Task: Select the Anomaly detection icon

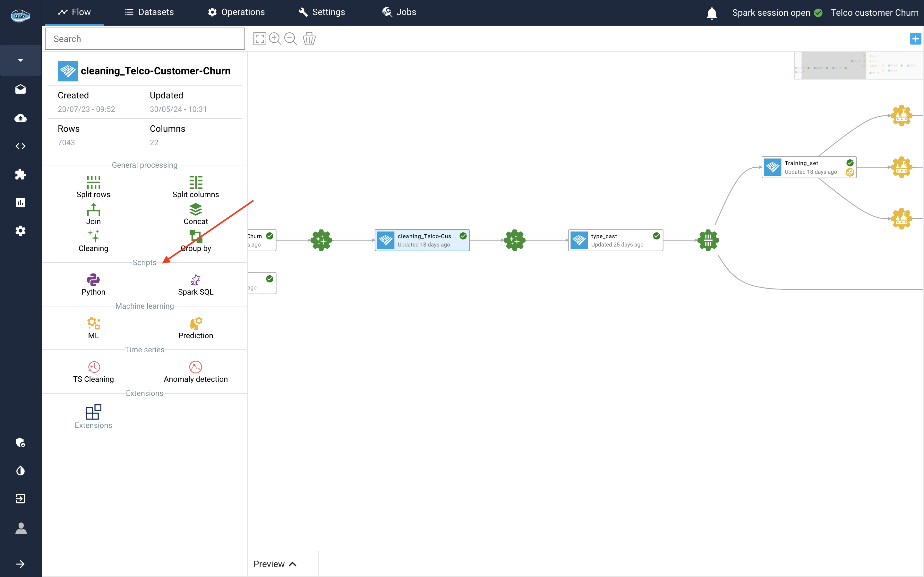Action: tap(195, 367)
